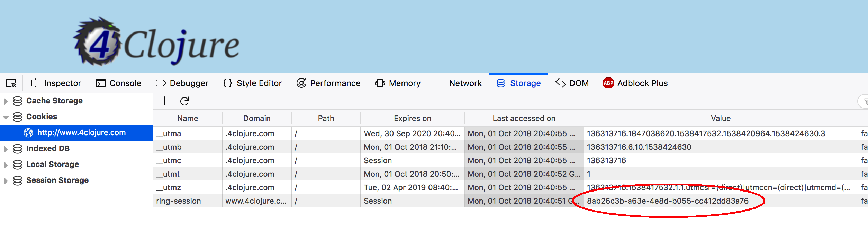Select the ring-session cookie row
This screenshot has height=233, width=868.
(178, 201)
